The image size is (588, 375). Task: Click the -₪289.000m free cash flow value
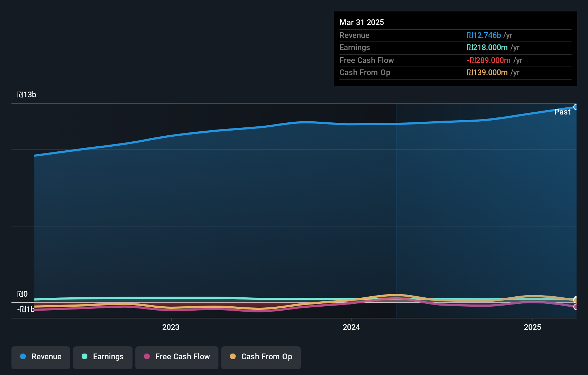pos(489,60)
